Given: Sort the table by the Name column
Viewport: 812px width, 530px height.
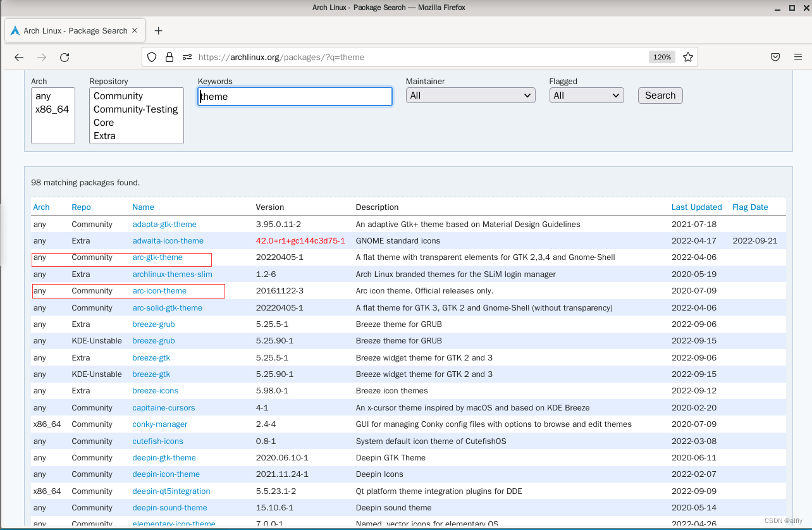Looking at the screenshot, I should 143,207.
